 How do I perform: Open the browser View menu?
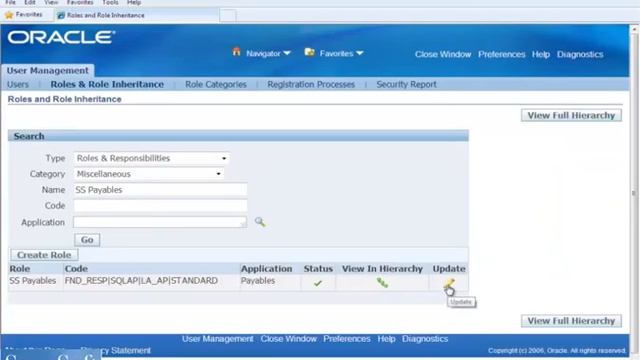click(51, 2)
